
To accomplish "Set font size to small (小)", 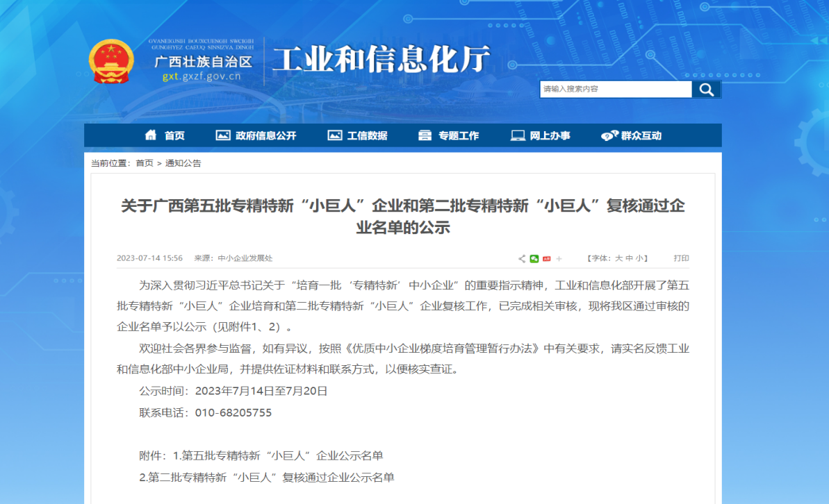I will click(639, 258).
